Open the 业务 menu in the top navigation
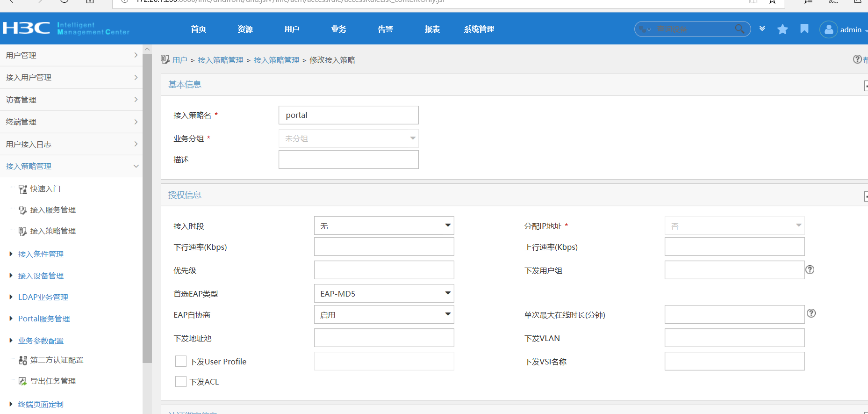The image size is (868, 414). click(339, 29)
